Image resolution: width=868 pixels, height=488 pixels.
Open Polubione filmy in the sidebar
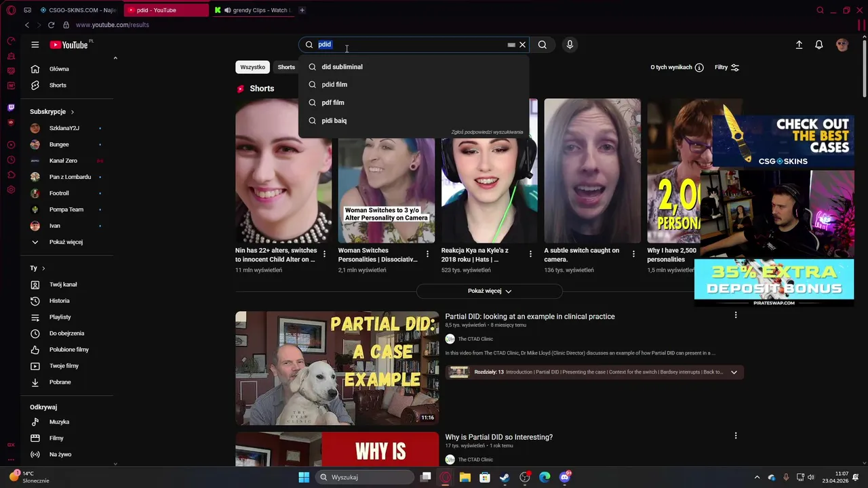coord(68,350)
